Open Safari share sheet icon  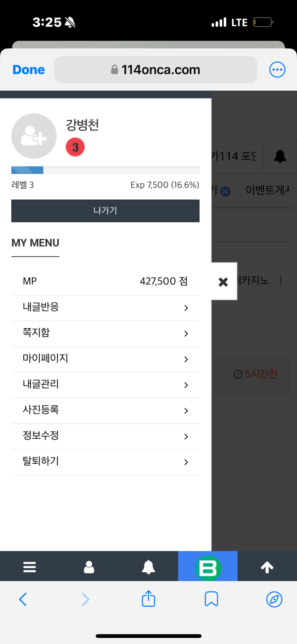148,598
